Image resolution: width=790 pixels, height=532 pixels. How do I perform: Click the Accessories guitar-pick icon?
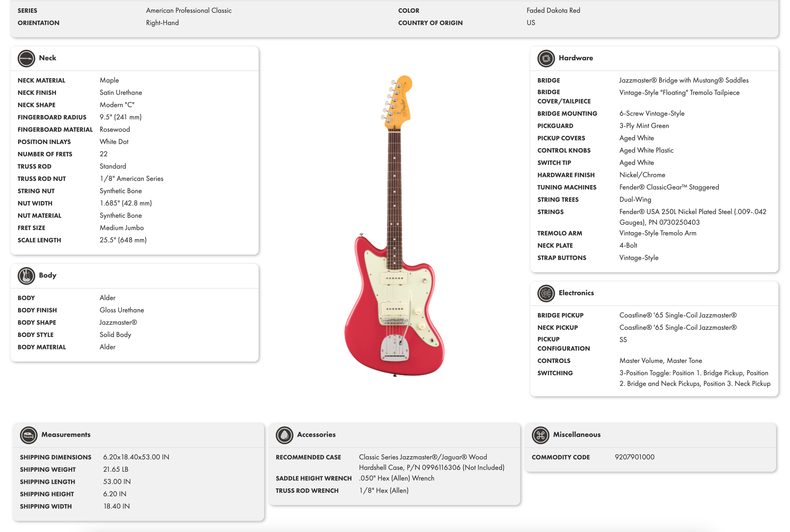[x=284, y=435]
